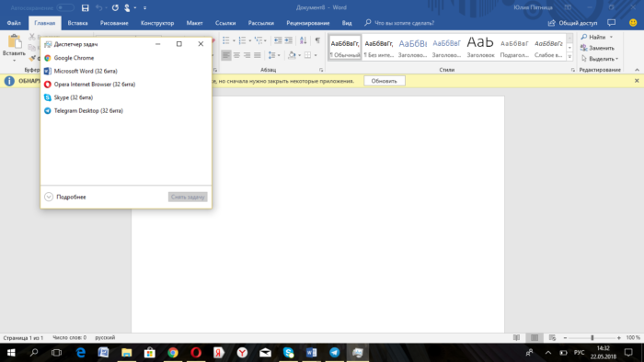Click the smiley feedback icon
Image resolution: width=644 pixels, height=362 pixels.
coord(633,23)
